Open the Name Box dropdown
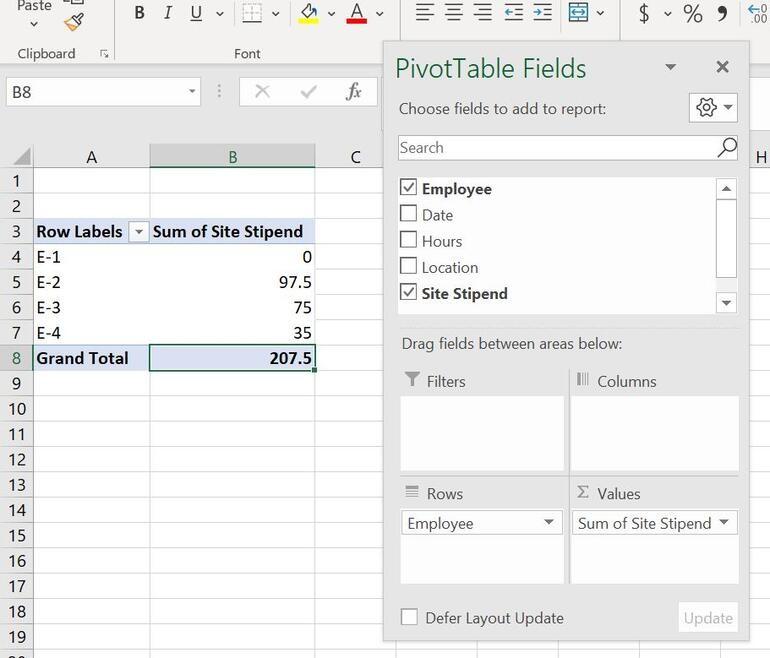The image size is (770, 658). [x=192, y=92]
